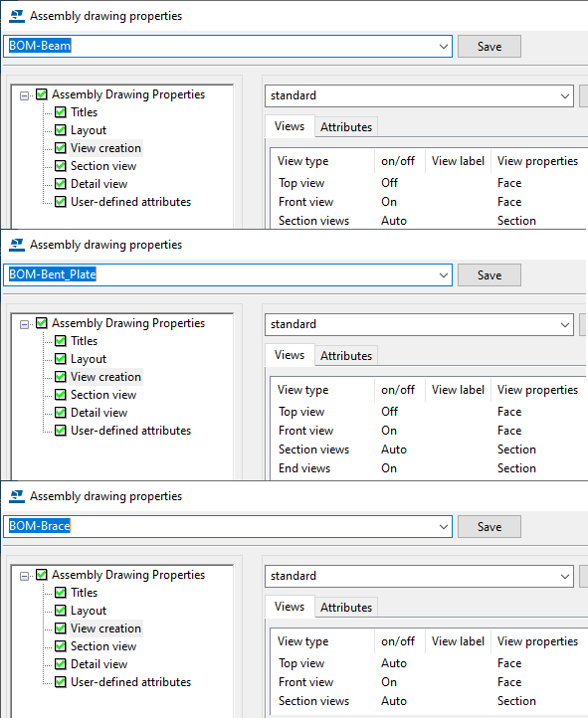Select Titles tree item in BOM-Bent_Plate window
The width and height of the screenshot is (588, 718).
pyautogui.click(x=84, y=341)
